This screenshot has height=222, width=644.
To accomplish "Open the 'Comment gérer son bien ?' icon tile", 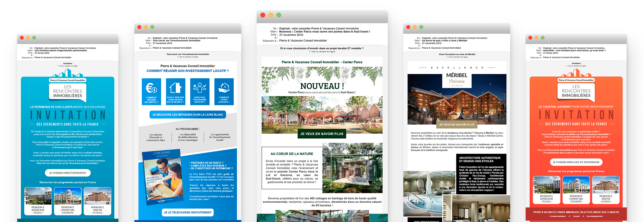I will pyautogui.click(x=224, y=92).
